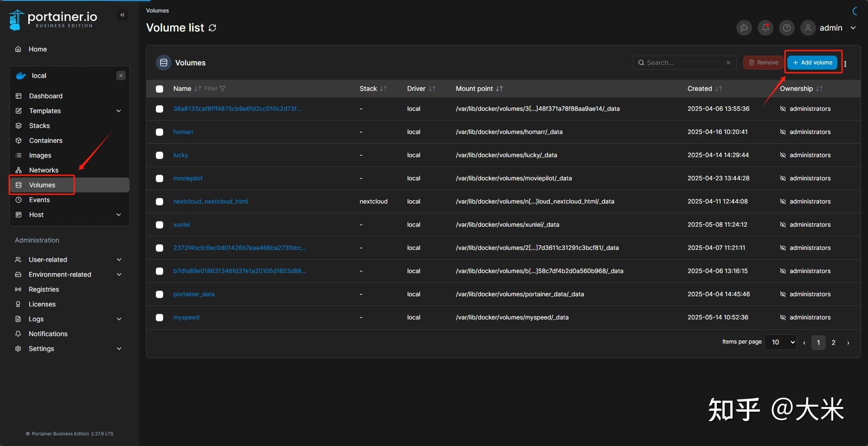Click the help question mark icon
Image resolution: width=868 pixels, height=446 pixels.
coord(787,28)
